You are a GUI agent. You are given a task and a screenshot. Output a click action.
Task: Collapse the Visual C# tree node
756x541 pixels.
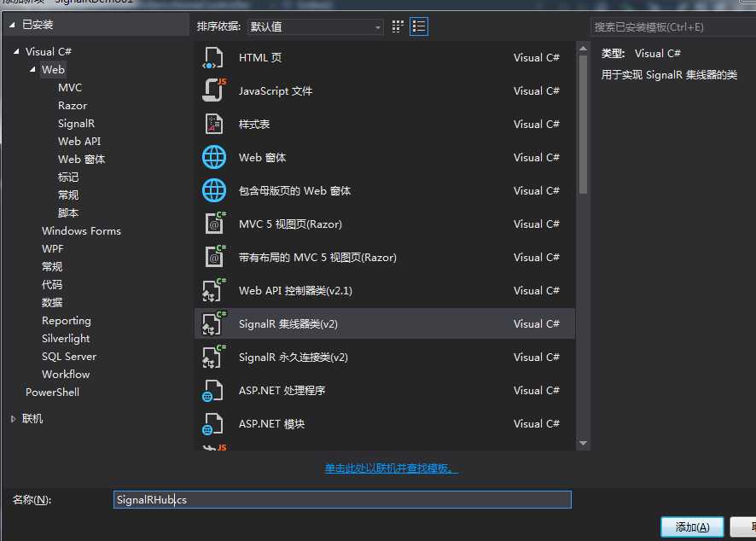pos(16,51)
